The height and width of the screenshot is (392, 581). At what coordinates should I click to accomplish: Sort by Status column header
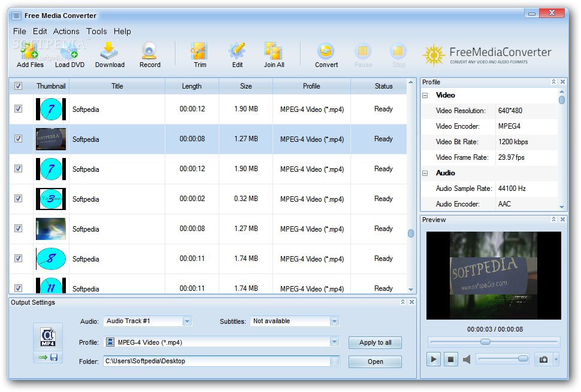pos(379,86)
